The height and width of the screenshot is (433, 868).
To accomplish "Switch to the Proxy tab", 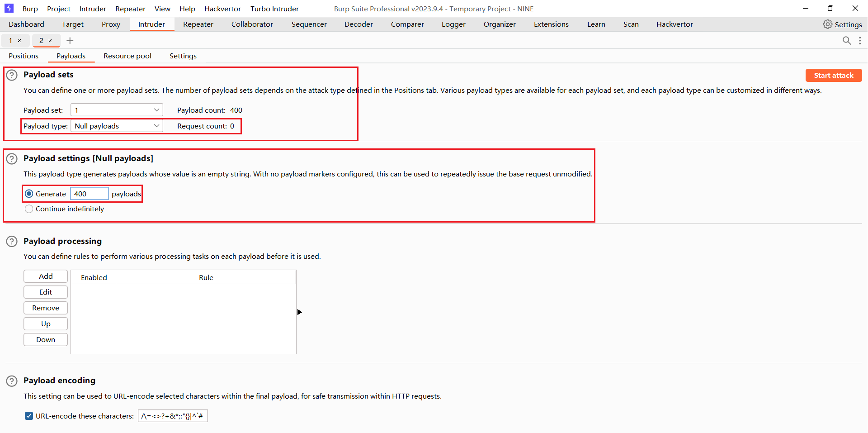I will [111, 24].
